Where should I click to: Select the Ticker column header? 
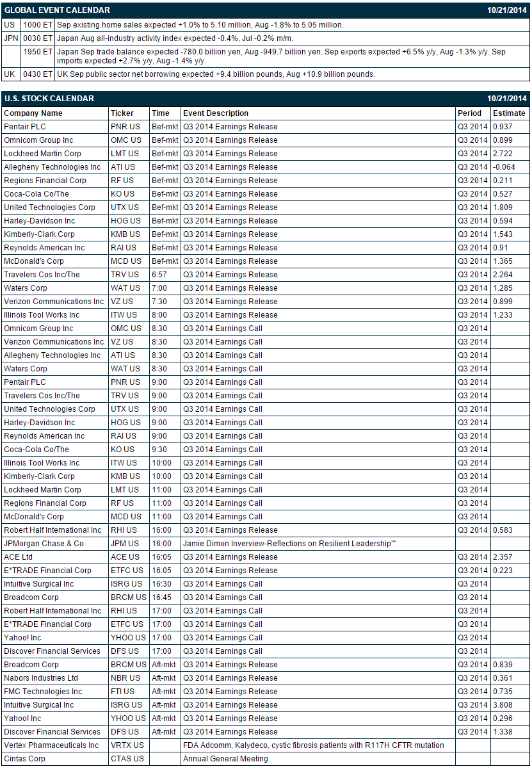pyautogui.click(x=122, y=113)
